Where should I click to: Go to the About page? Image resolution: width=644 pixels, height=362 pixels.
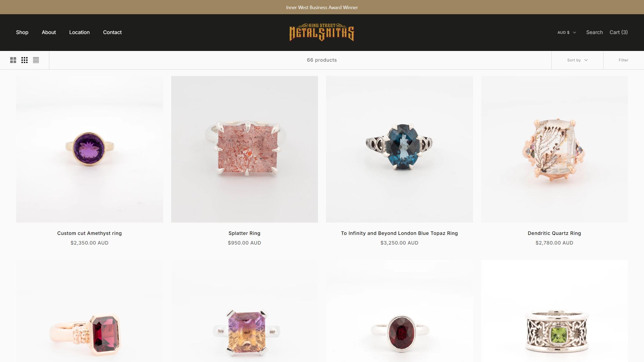(x=49, y=32)
